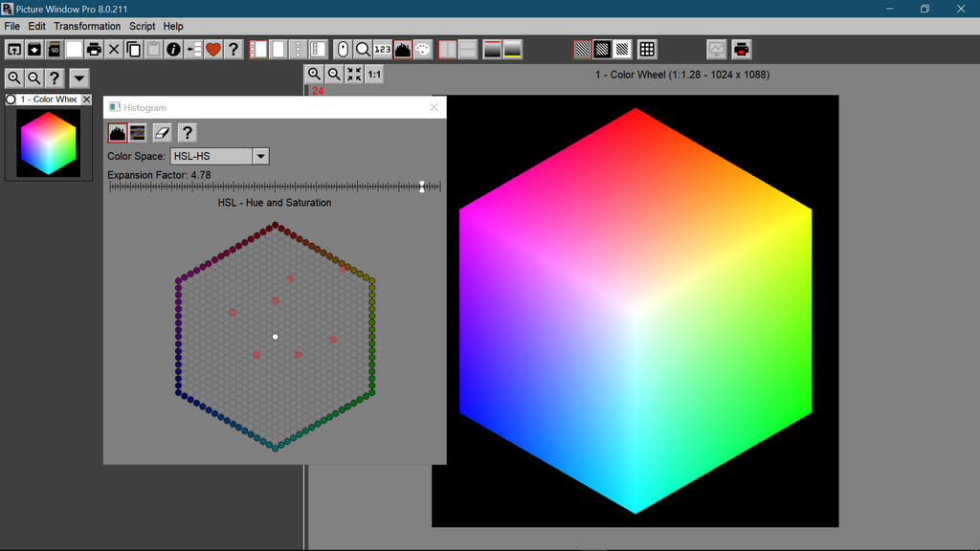Open the image info icon
This screenshot has width=980, height=551.
click(173, 50)
